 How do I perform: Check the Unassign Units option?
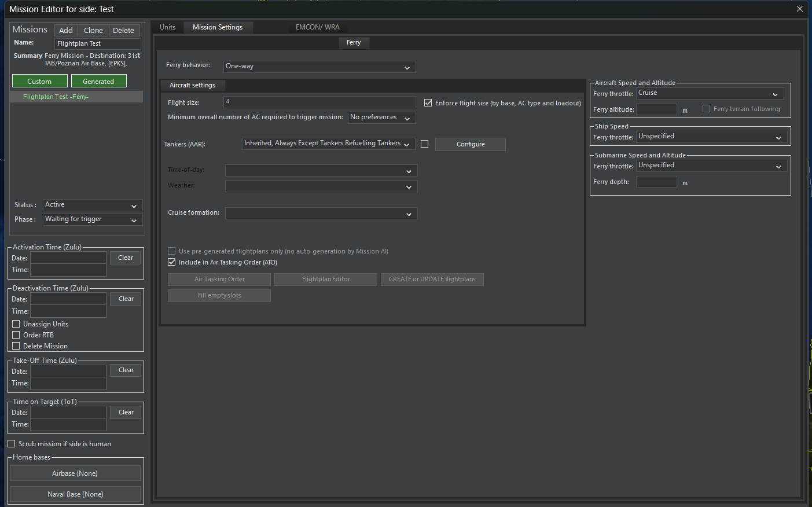[x=16, y=324]
